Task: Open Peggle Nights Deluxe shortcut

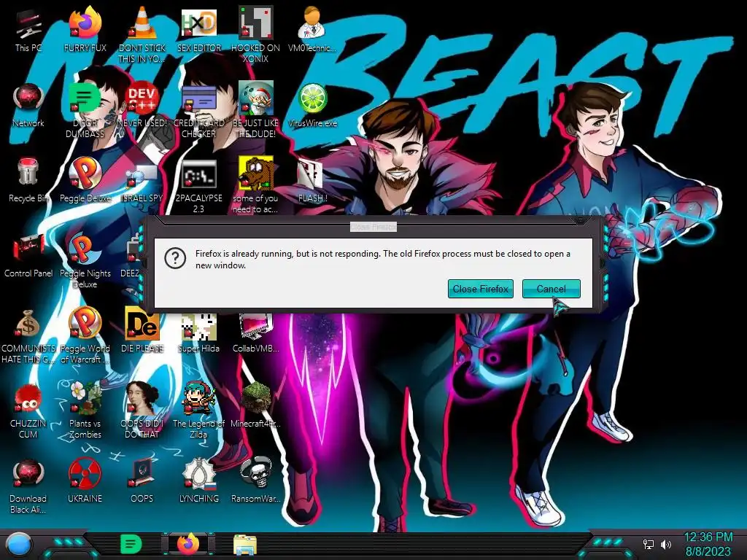Action: [85, 260]
